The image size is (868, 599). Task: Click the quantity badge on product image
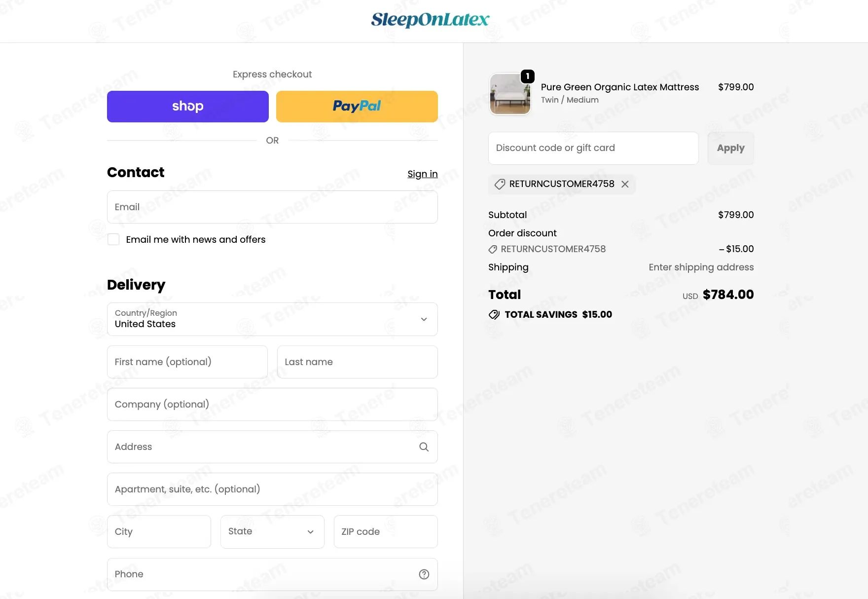point(528,76)
